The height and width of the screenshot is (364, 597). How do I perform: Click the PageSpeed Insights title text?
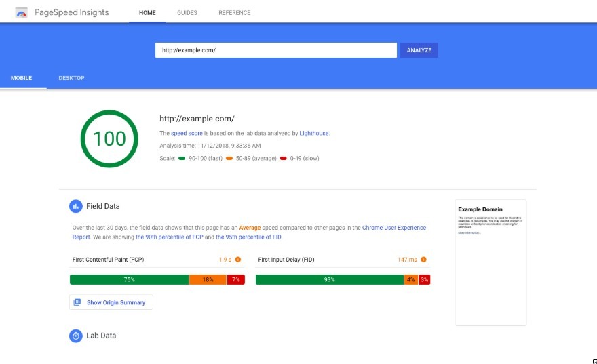click(x=72, y=12)
